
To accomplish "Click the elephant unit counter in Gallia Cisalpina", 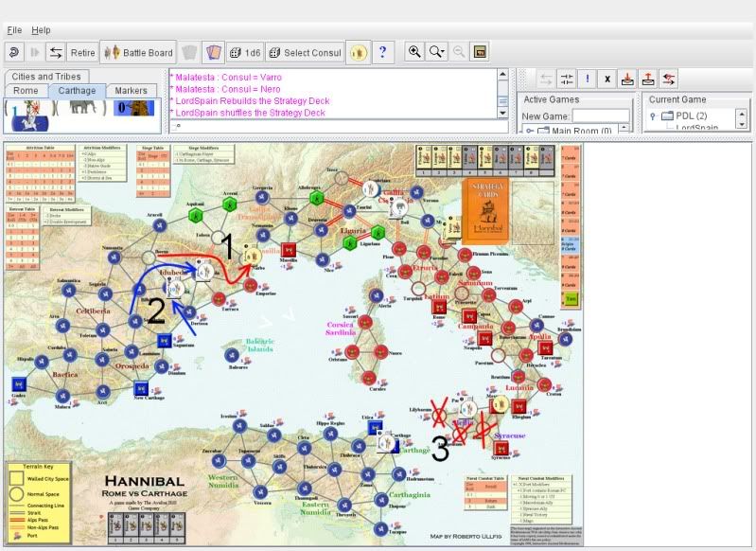I will click(399, 208).
